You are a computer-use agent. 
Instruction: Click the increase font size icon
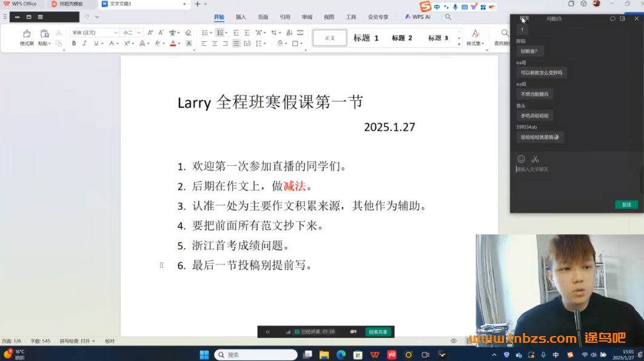150,32
